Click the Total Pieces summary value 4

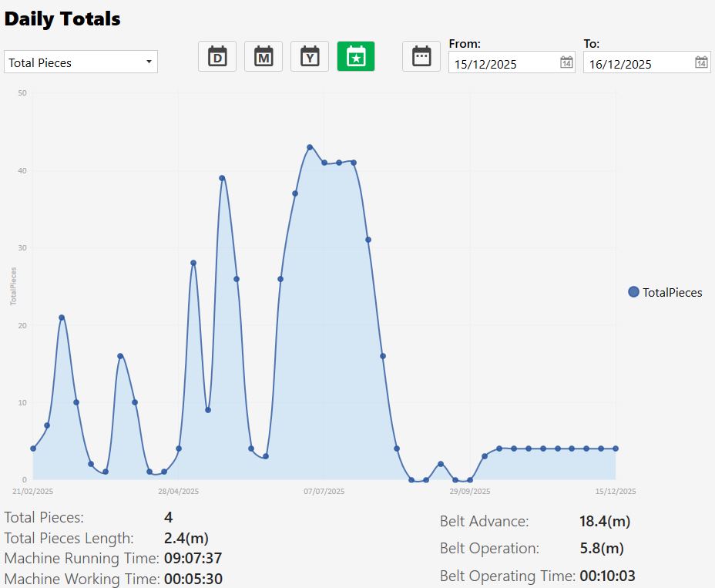(x=168, y=517)
